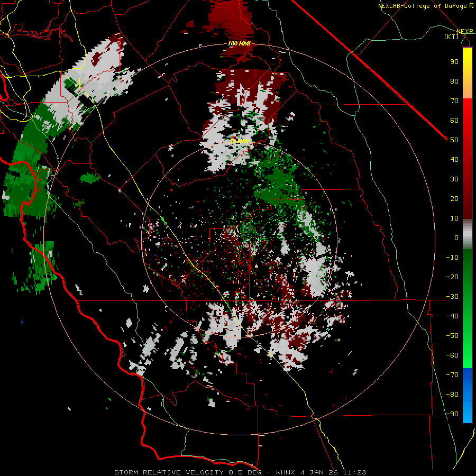Click the -70 value on velocity scale

point(452,375)
